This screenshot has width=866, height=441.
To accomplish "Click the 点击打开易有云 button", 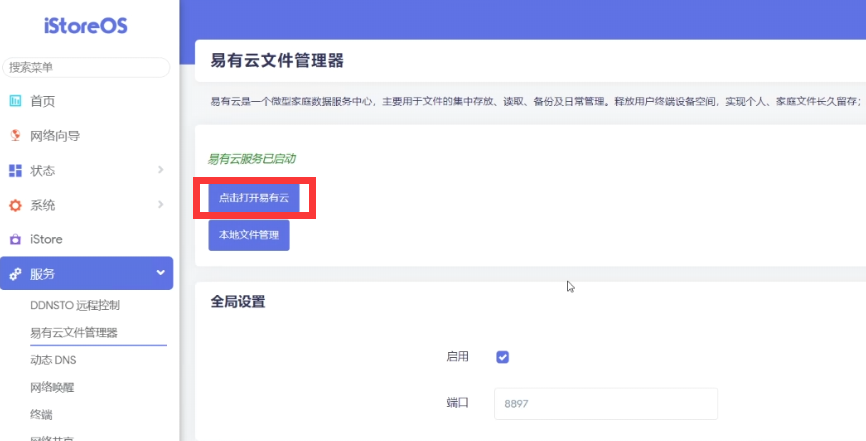I will 254,198.
